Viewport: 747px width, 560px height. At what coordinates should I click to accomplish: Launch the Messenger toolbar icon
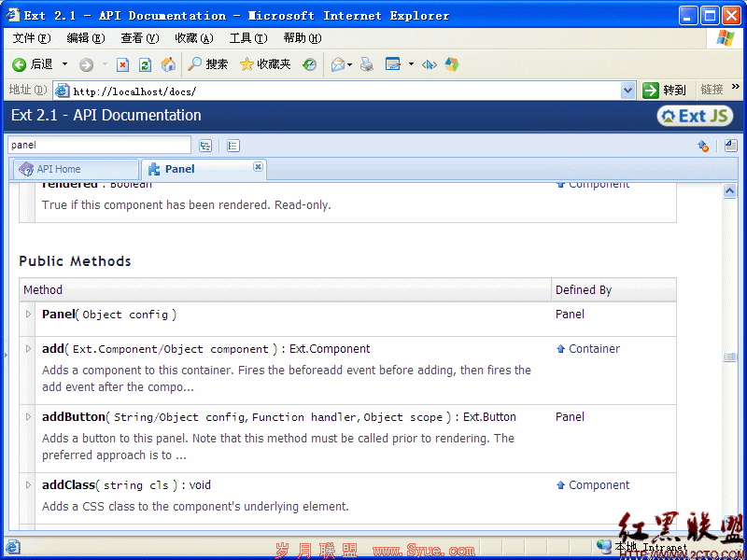click(452, 64)
